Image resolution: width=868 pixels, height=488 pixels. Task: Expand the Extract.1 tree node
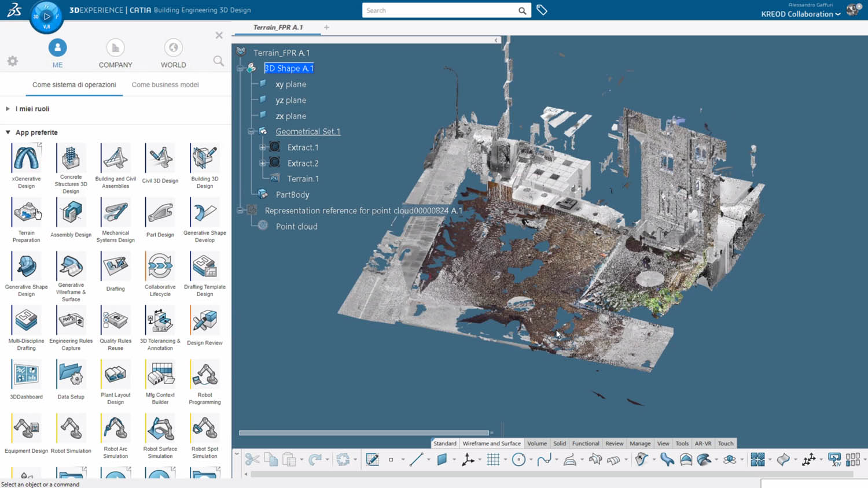263,147
